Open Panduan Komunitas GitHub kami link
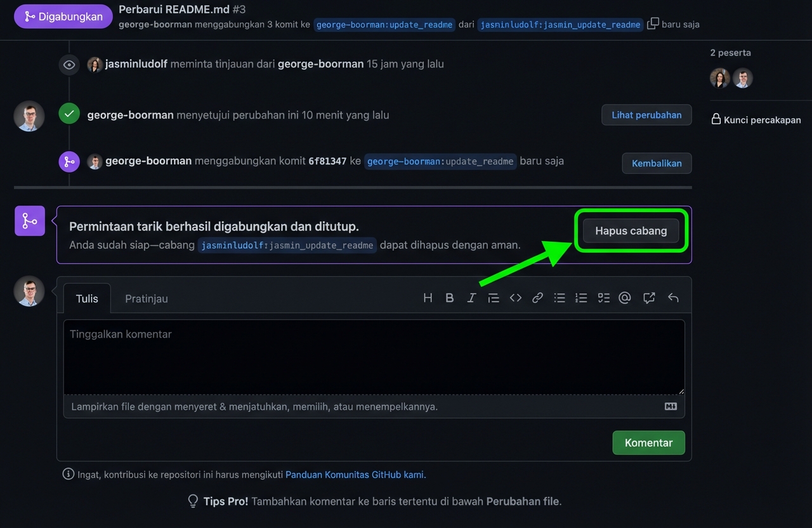The width and height of the screenshot is (812, 528). (355, 474)
